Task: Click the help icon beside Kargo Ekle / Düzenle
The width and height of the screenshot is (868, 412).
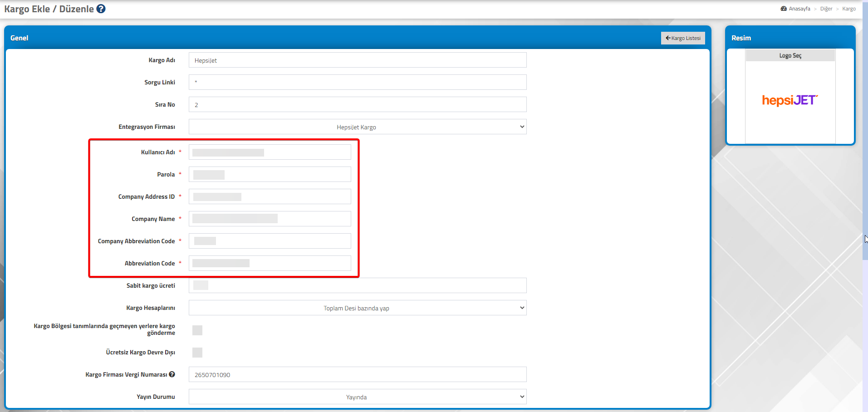Action: point(101,9)
